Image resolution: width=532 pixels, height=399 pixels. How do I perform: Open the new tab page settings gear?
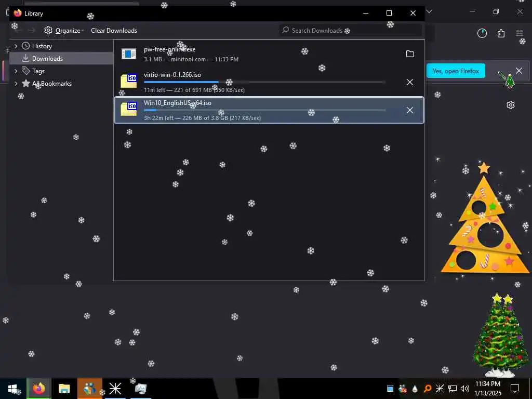[511, 105]
